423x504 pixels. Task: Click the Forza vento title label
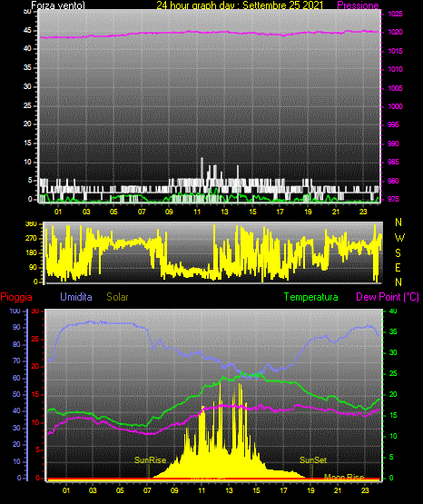point(58,5)
